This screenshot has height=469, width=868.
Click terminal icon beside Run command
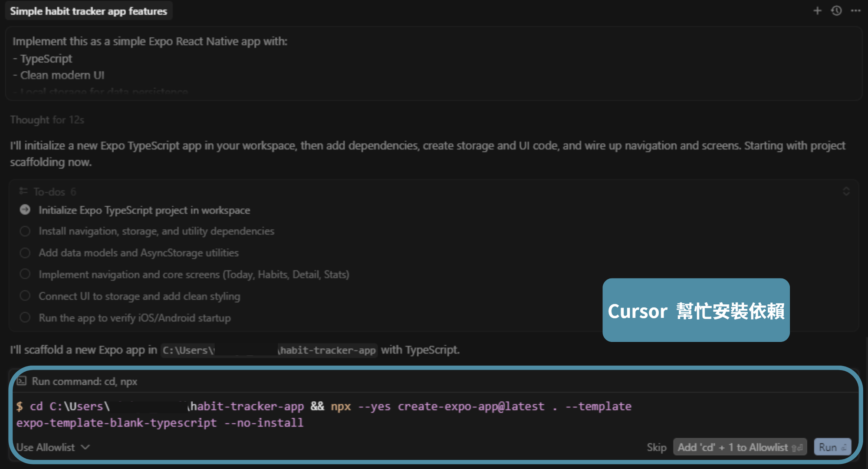point(22,381)
